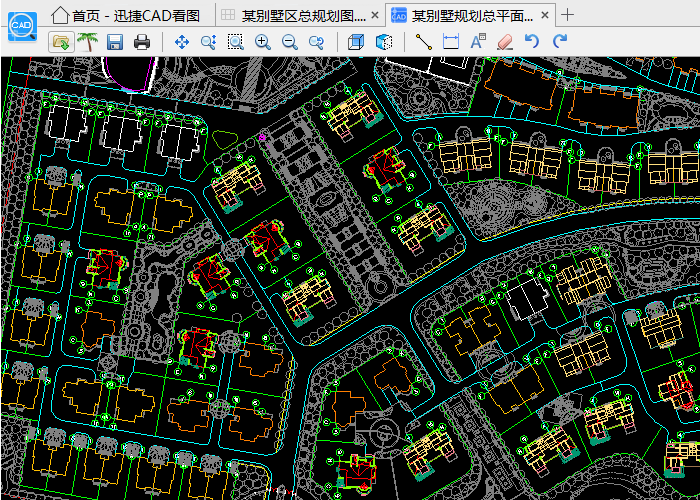Save the drawing with floppy disk icon

[x=115, y=42]
